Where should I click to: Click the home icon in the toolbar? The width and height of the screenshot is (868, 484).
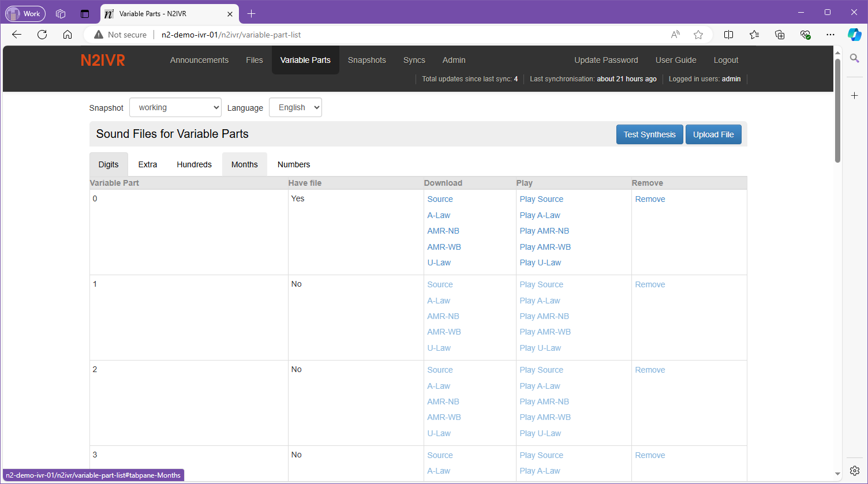click(x=68, y=35)
